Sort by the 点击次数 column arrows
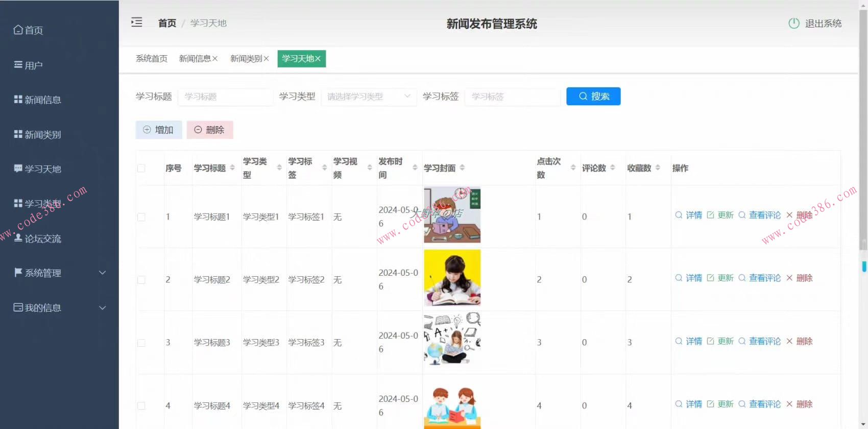Image resolution: width=868 pixels, height=429 pixels. [x=573, y=168]
